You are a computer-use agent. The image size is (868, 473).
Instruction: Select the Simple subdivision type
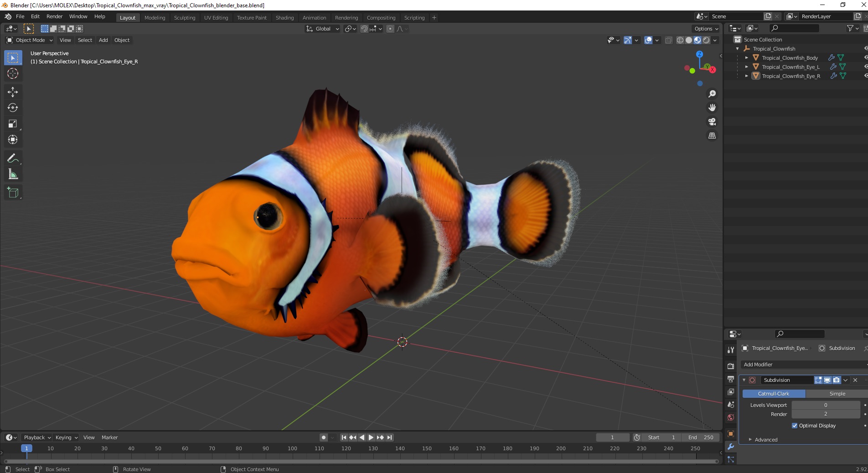(x=837, y=394)
